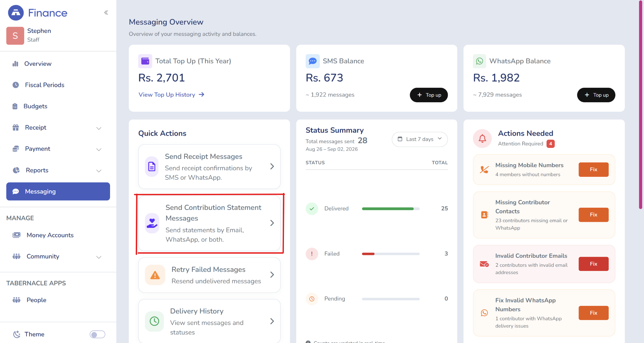Click the Overview bar chart icon
Viewport: 644px width, 343px height.
15,64
